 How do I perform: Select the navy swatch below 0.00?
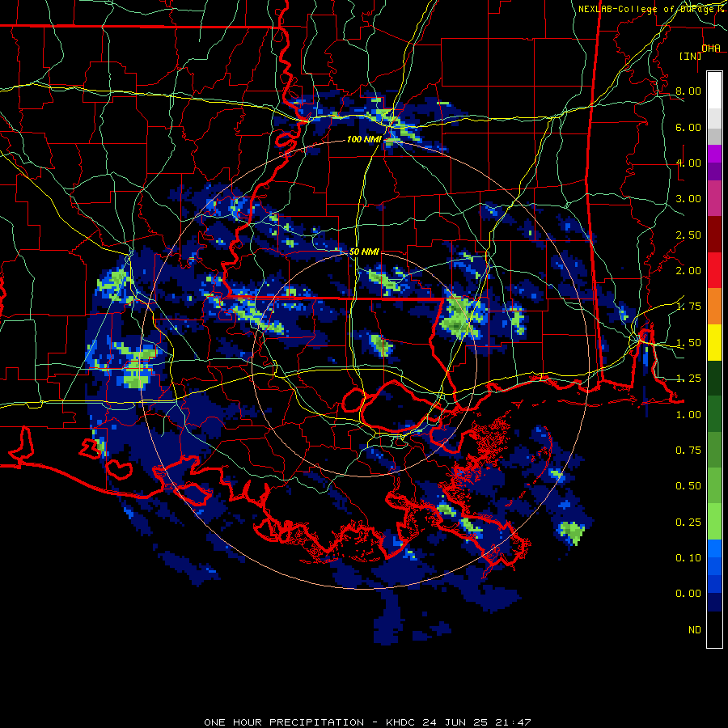coord(714,603)
